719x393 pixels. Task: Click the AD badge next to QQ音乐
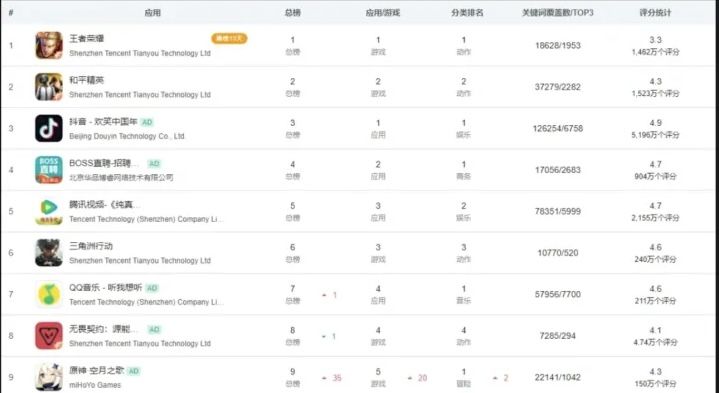point(152,288)
